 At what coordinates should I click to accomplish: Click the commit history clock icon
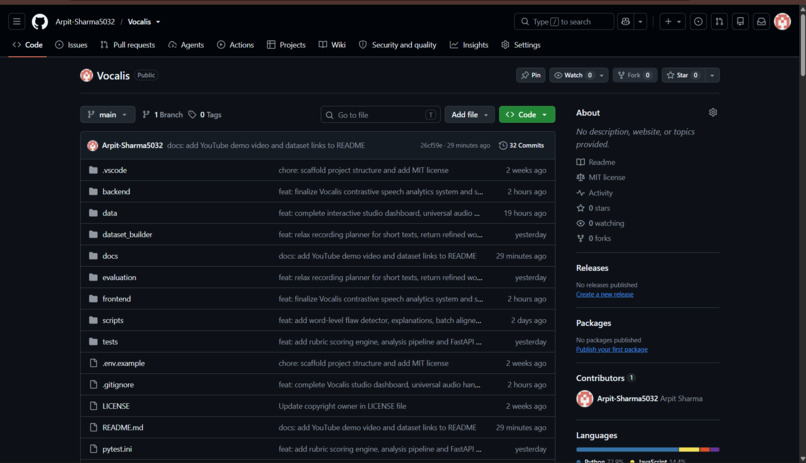coord(503,145)
